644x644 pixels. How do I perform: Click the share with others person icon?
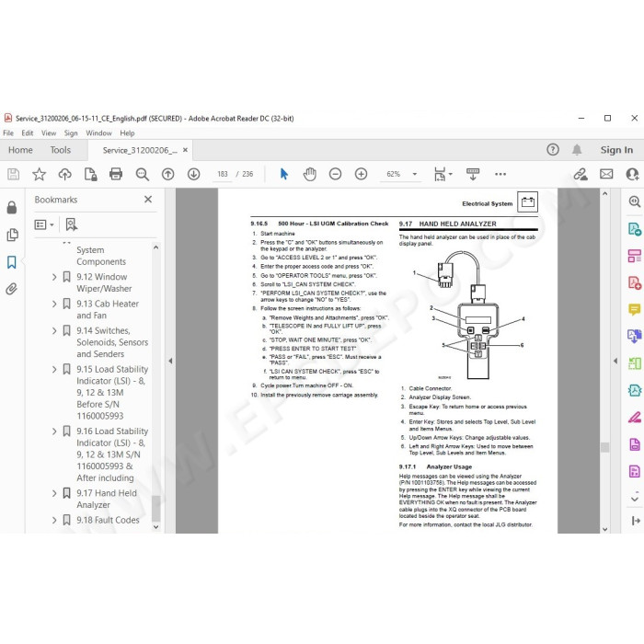pos(632,174)
